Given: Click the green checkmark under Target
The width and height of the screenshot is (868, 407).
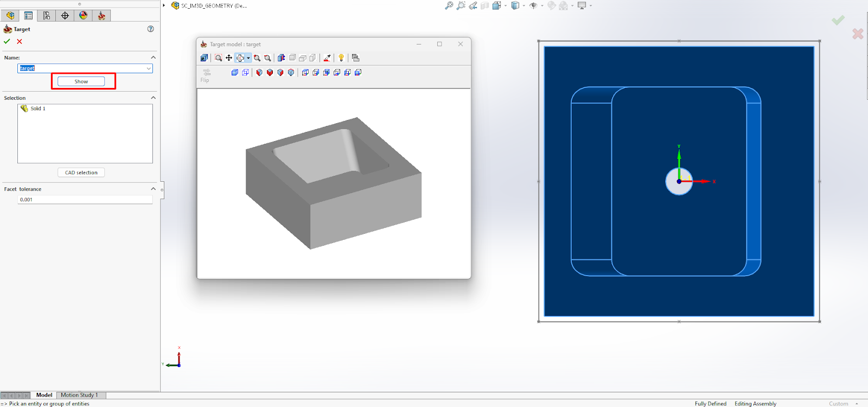Looking at the screenshot, I should tap(7, 41).
